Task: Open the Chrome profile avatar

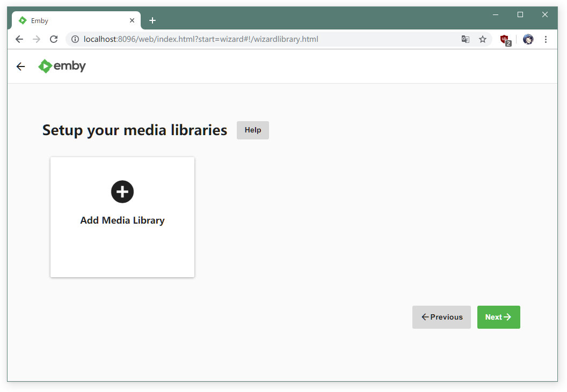Action: (x=528, y=39)
